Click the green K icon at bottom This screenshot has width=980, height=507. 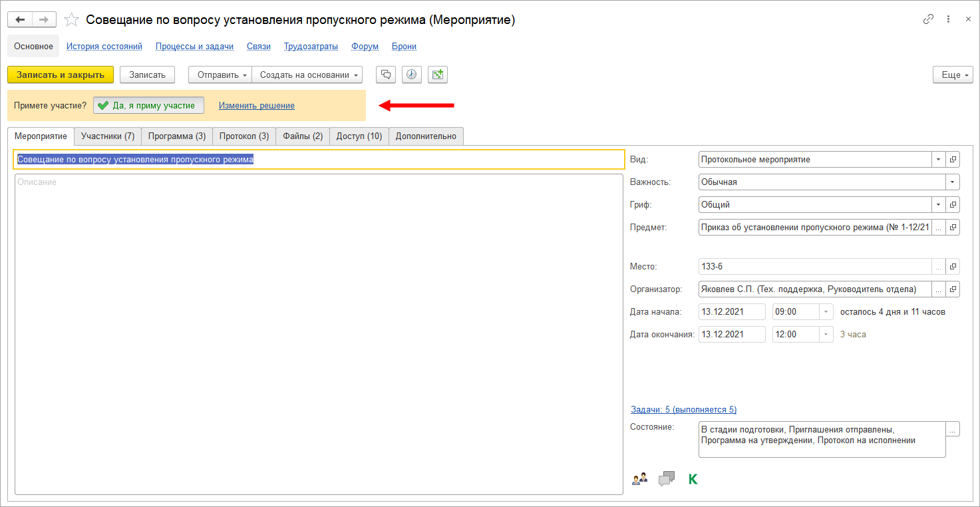pos(693,478)
